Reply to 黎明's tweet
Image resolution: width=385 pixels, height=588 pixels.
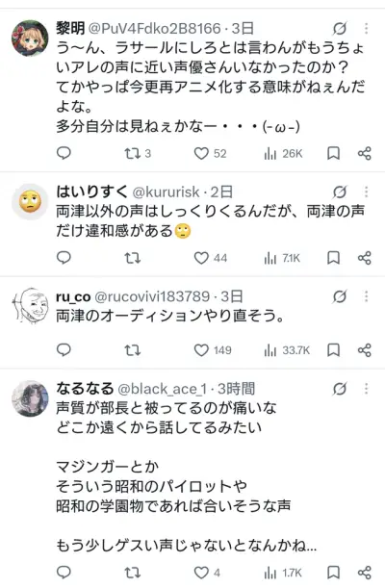click(64, 153)
